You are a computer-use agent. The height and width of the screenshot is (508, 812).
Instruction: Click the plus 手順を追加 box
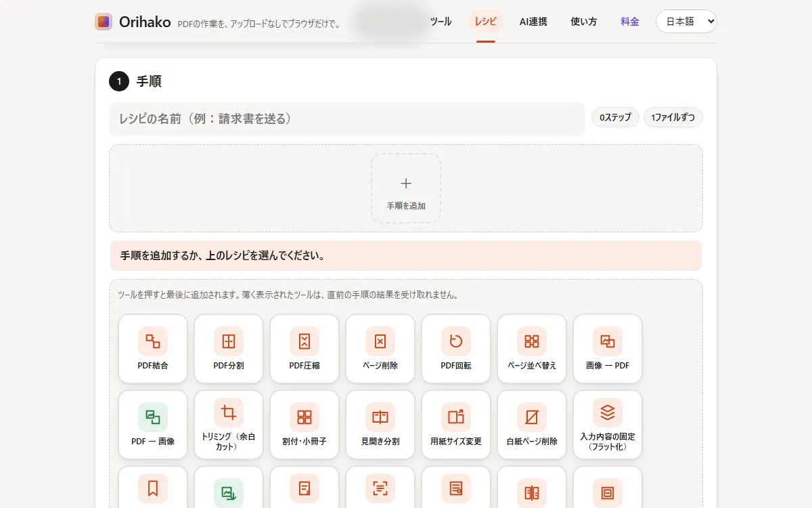(x=406, y=188)
